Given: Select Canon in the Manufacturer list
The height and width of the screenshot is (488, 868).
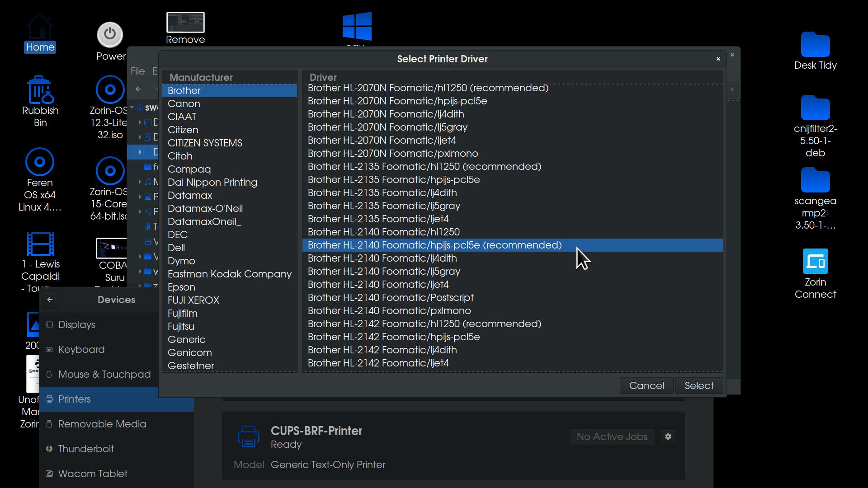Looking at the screenshot, I should (184, 103).
